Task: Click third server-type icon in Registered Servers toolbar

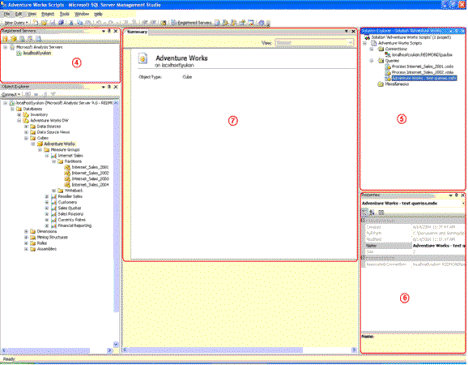Action: point(22,39)
